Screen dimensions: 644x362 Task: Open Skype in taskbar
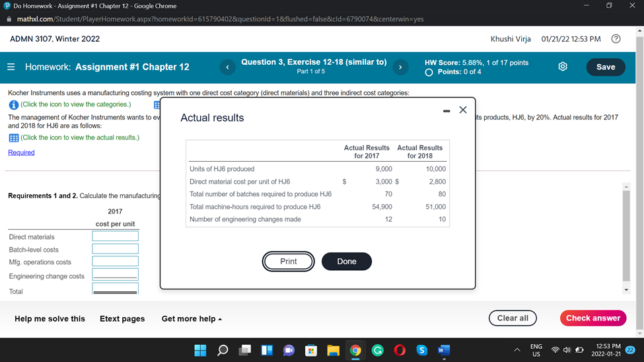(422, 351)
